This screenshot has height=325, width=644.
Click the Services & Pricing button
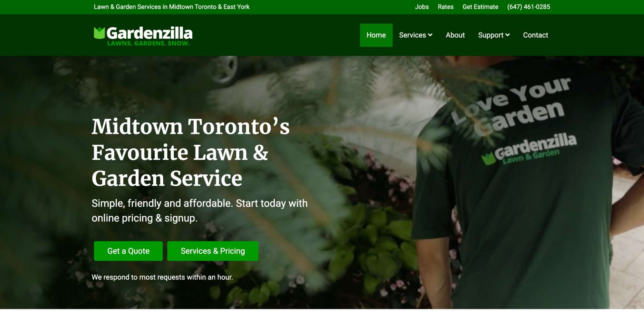[213, 251]
